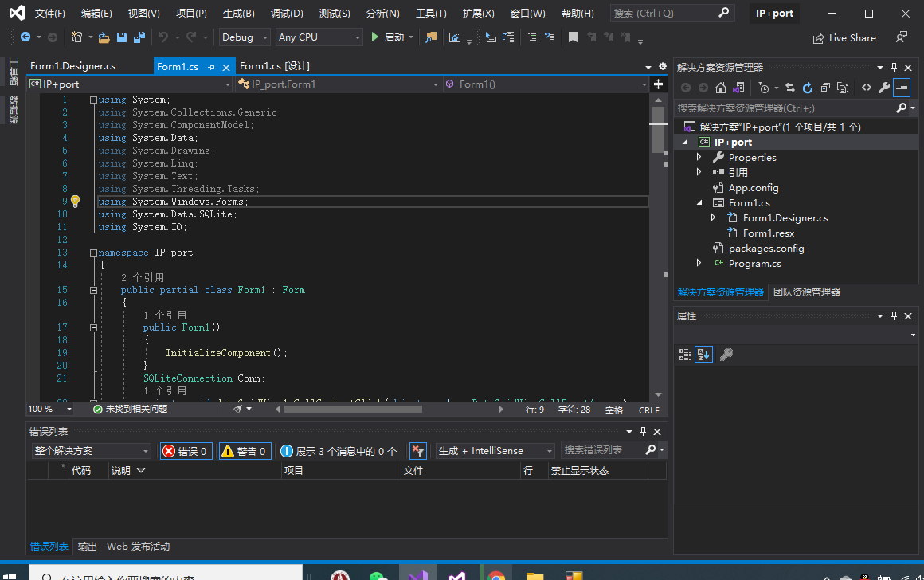Click the Navigate Backward arrow icon

(25, 37)
